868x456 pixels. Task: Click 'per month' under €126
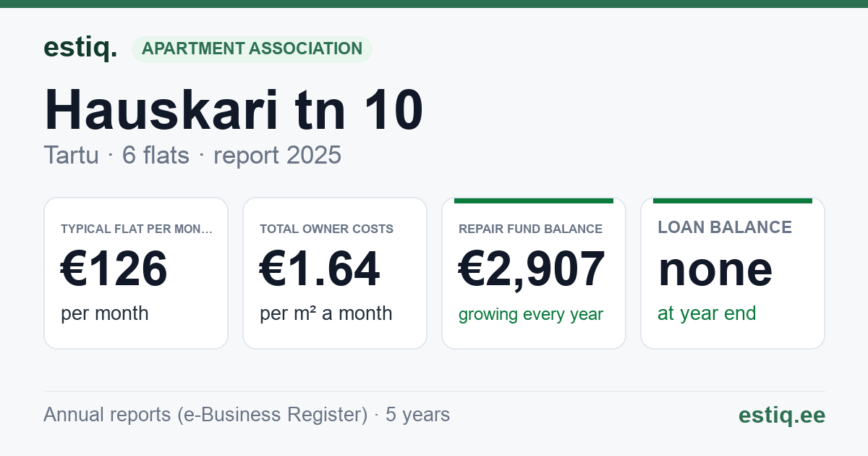(x=105, y=313)
